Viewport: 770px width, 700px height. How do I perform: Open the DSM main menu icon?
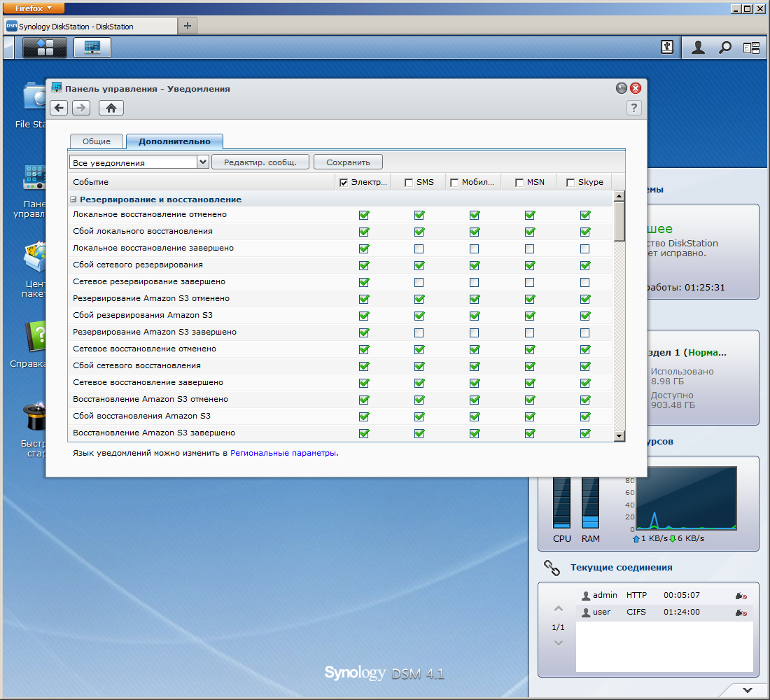tap(45, 48)
